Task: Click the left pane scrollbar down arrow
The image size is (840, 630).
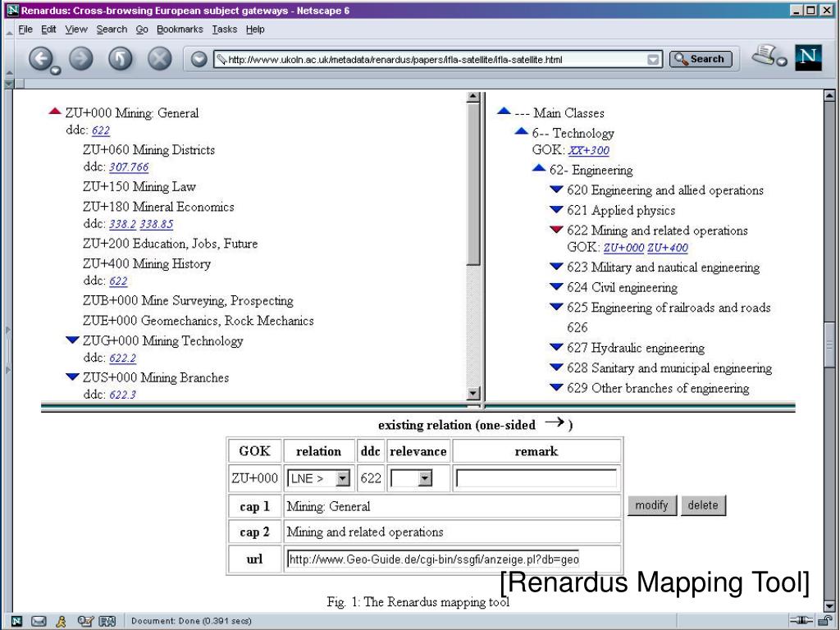Action: click(x=472, y=394)
